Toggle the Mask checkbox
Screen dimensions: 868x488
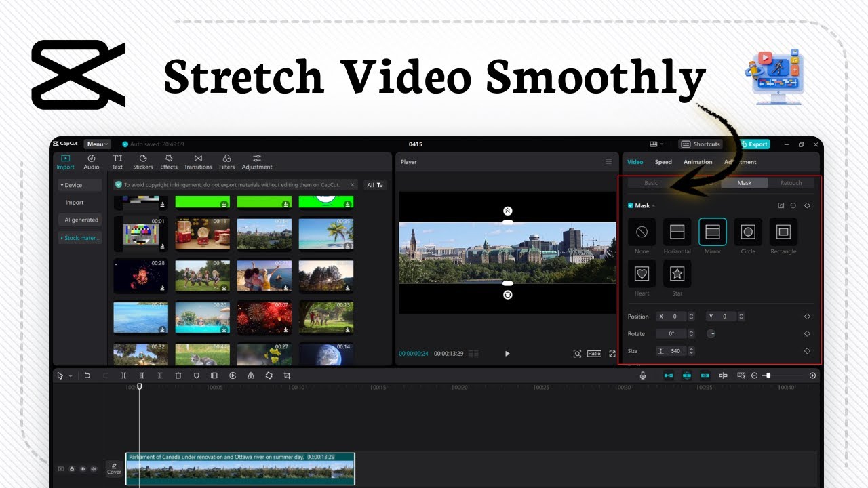[x=631, y=205]
